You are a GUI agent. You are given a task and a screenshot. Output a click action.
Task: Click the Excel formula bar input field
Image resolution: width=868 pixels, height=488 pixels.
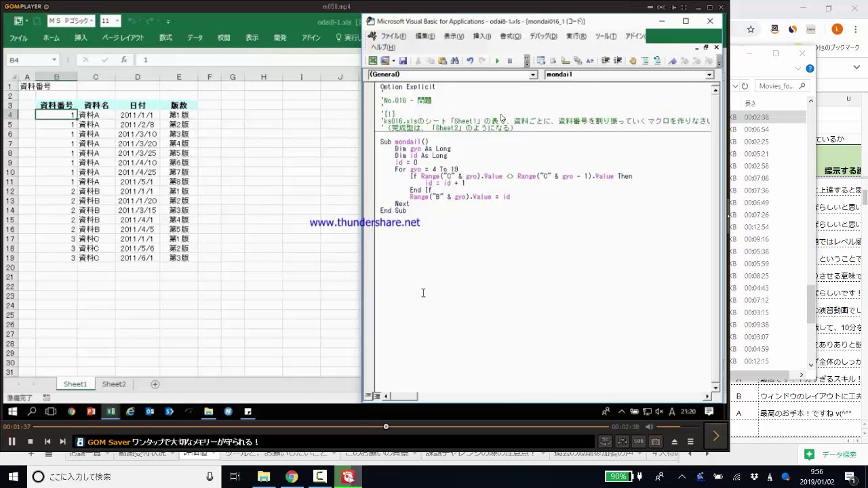(244, 60)
